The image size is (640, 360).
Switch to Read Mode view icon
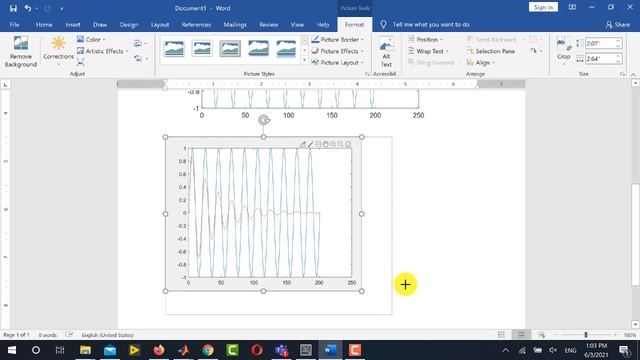[x=501, y=335]
